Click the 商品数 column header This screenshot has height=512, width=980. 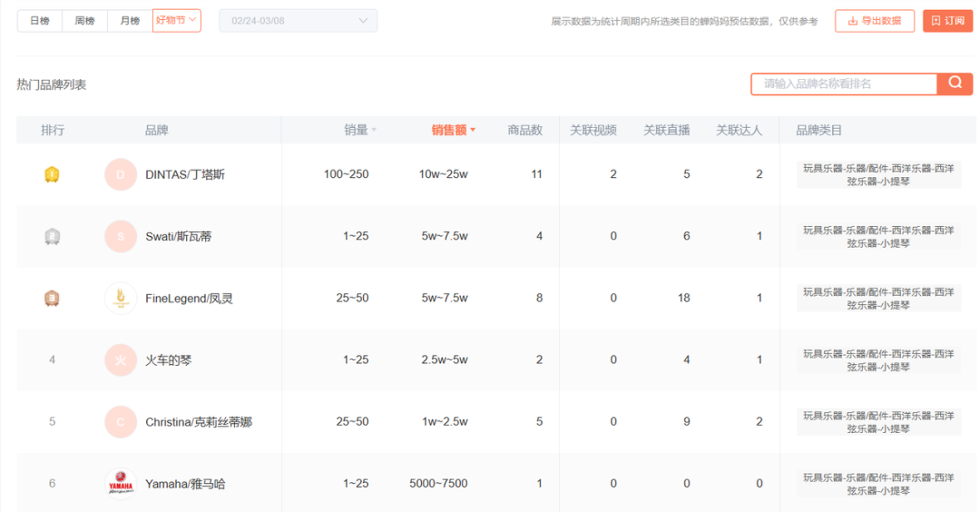pyautogui.click(x=525, y=130)
